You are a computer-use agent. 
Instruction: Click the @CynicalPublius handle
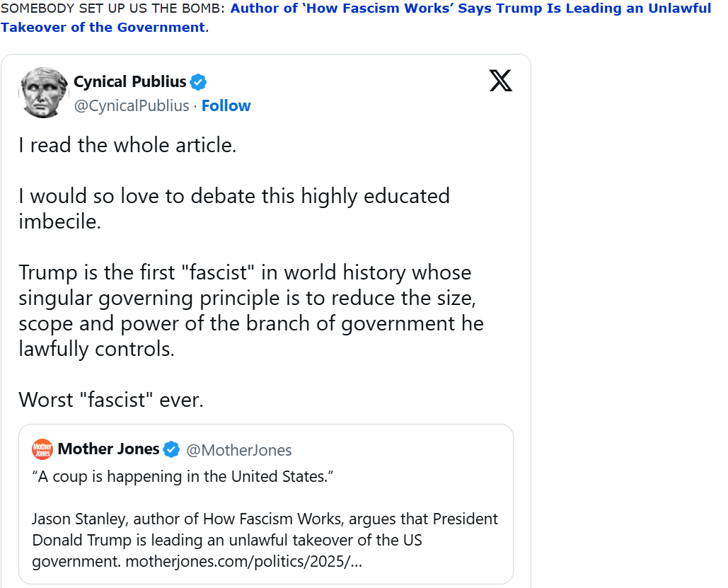click(x=132, y=105)
